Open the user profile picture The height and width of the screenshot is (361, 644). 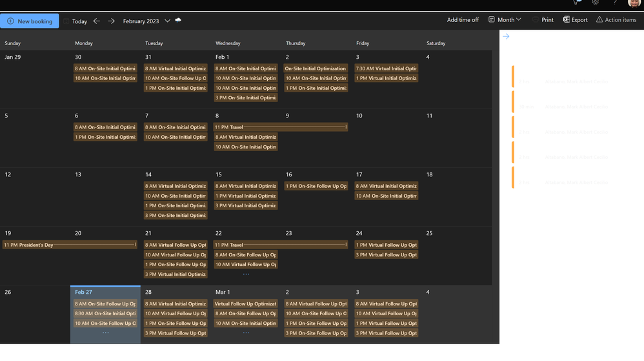[634, 3]
